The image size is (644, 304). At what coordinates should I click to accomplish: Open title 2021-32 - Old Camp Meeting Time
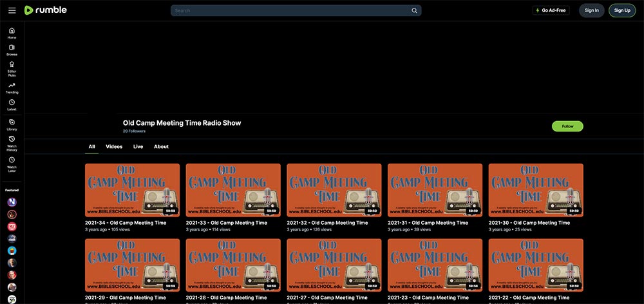click(327, 223)
